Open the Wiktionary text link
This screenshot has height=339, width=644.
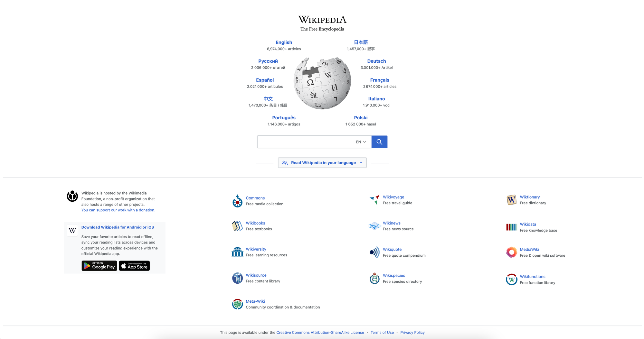click(x=530, y=197)
